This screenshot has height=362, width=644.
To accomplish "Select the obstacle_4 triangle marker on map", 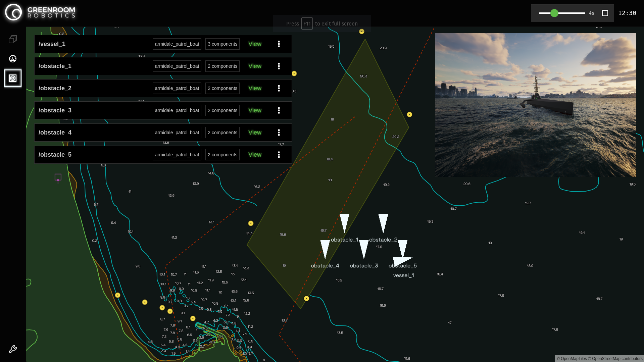I will (325, 248).
